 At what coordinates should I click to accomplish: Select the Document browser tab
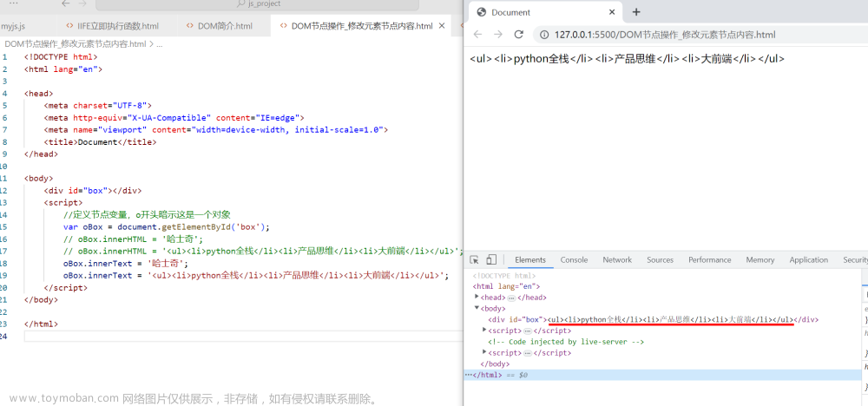(x=546, y=12)
